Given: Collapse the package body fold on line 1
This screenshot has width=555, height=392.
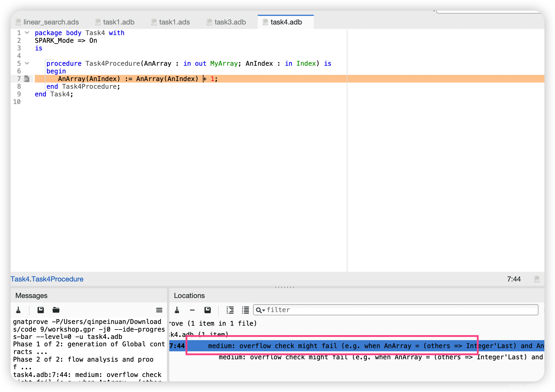Looking at the screenshot, I should coord(27,33).
